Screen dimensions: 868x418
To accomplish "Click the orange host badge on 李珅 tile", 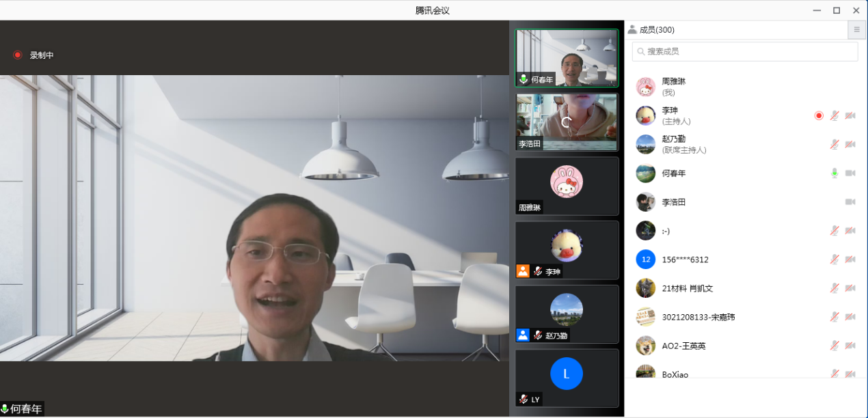I will [523, 271].
